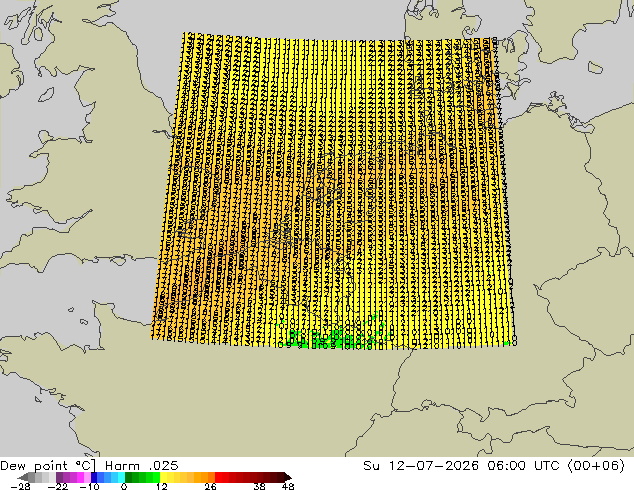
Task: Click the right arrow end of the color scale
Action: (287, 477)
